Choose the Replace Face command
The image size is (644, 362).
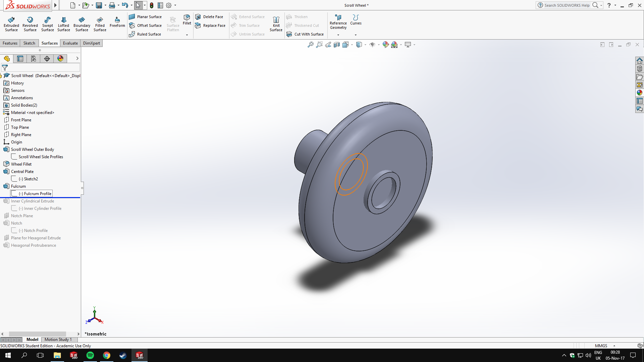(x=210, y=25)
